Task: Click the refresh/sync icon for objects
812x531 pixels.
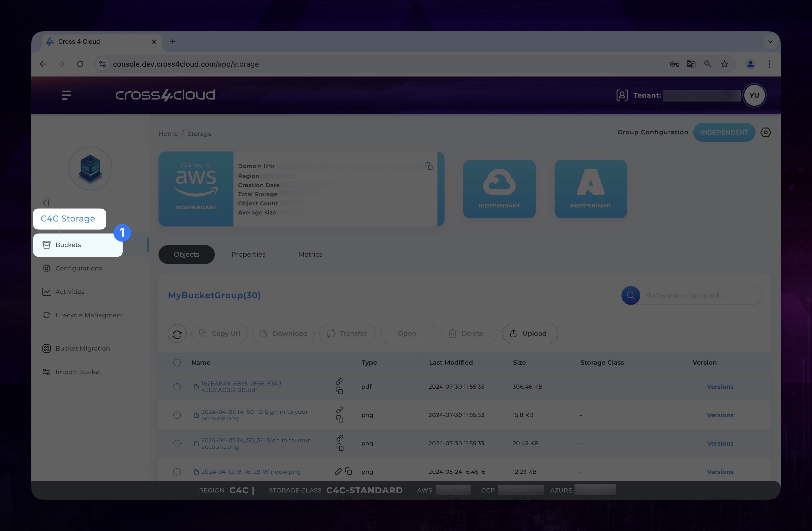Action: 177,334
